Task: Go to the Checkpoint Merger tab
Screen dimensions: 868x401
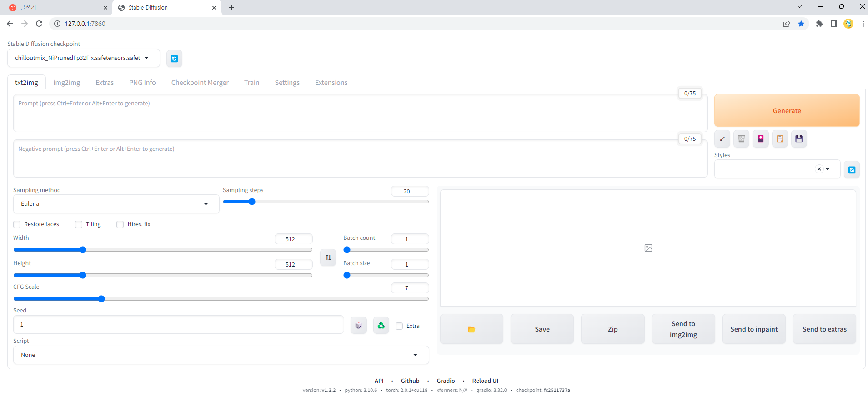Action: tap(200, 83)
